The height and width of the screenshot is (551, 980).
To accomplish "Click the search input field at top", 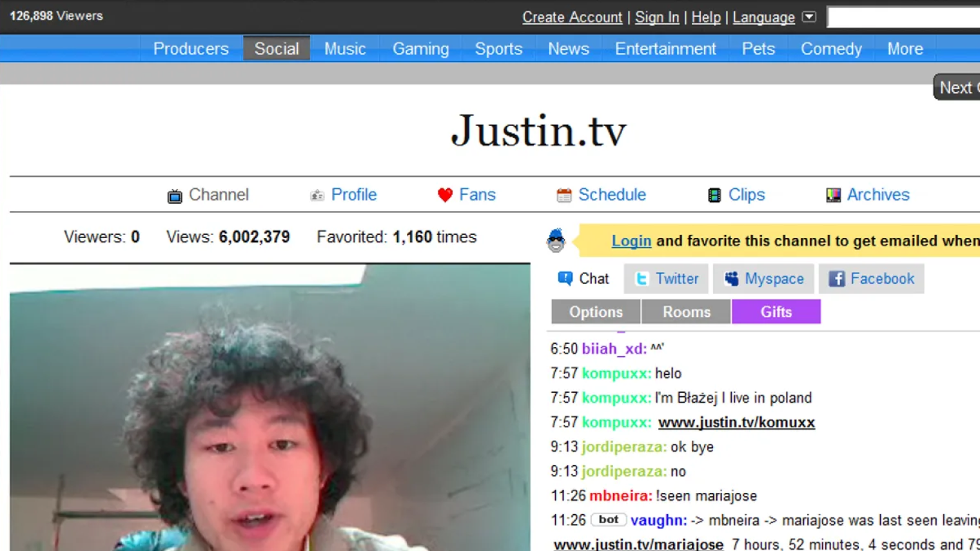I will pos(904,17).
